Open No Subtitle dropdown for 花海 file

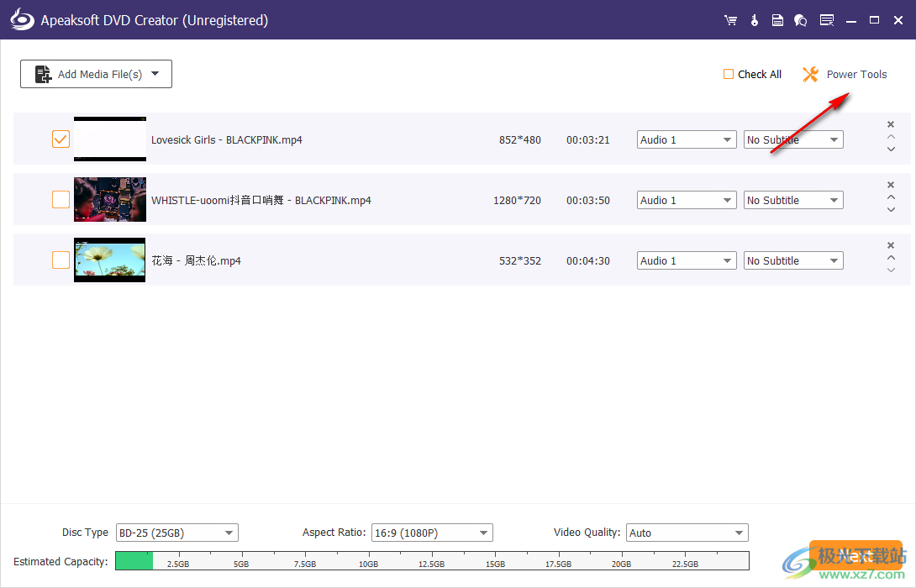pyautogui.click(x=793, y=260)
